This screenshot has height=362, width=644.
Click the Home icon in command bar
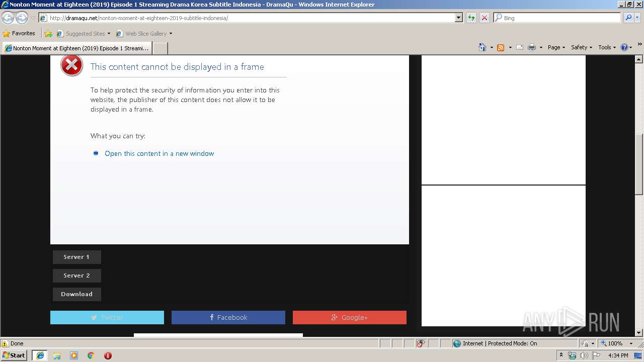click(482, 47)
